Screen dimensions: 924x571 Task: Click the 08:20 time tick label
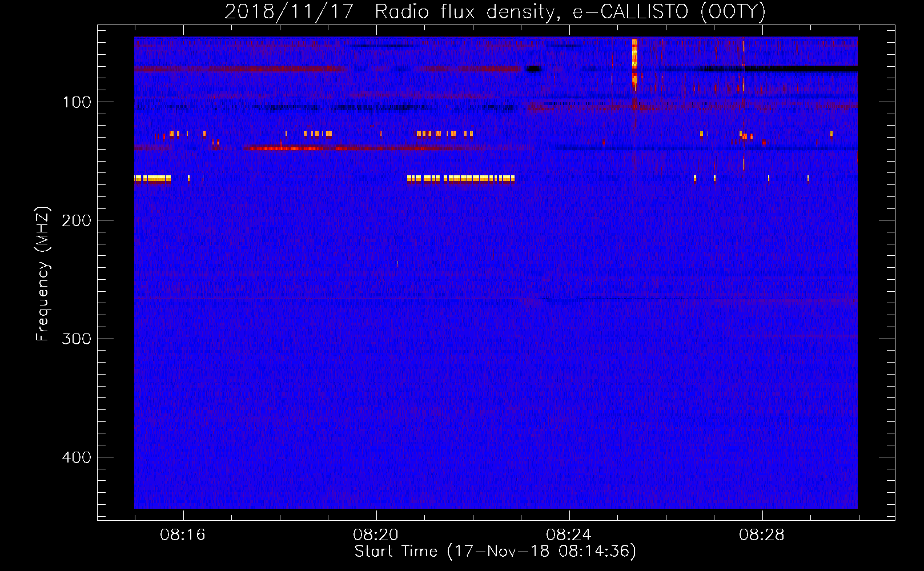pos(376,535)
